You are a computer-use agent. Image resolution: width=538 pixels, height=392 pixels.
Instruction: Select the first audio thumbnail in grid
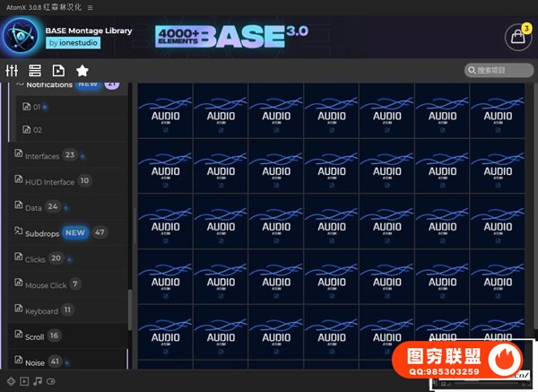point(165,112)
